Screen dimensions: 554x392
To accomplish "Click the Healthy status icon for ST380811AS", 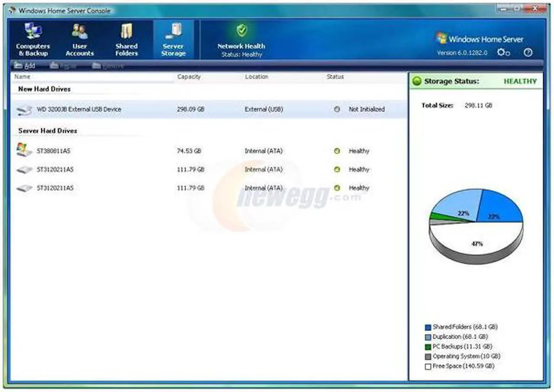I will coord(337,151).
